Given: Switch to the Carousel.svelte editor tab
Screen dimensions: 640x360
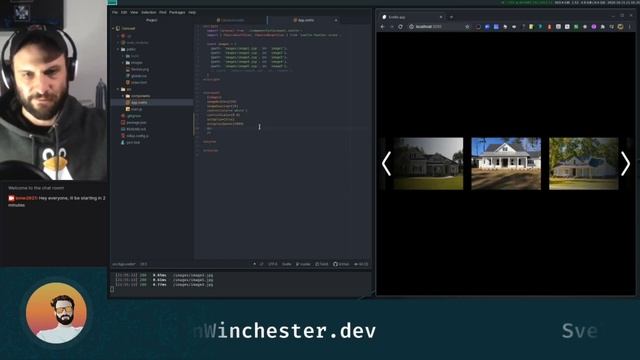Looking at the screenshot, I should [231, 20].
